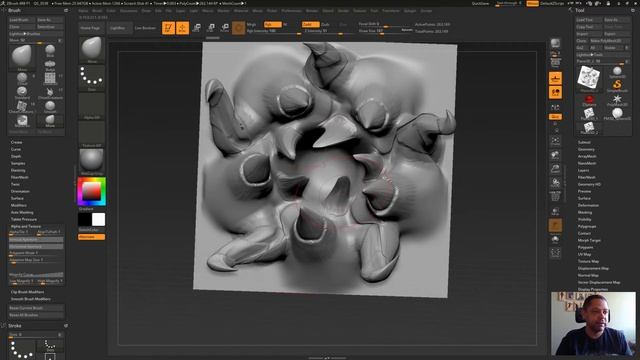Image resolution: width=640 pixels, height=360 pixels.
Task: Toggle the Zadd sculpt mode
Action: click(x=310, y=24)
